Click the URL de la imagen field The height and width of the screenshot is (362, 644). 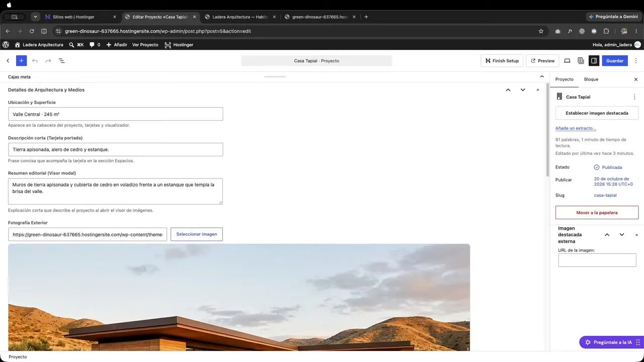pos(597,260)
